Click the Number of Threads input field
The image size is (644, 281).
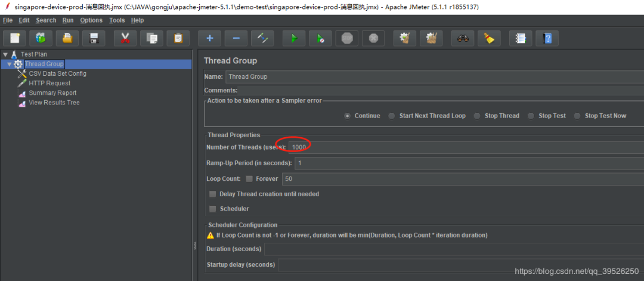click(x=465, y=147)
